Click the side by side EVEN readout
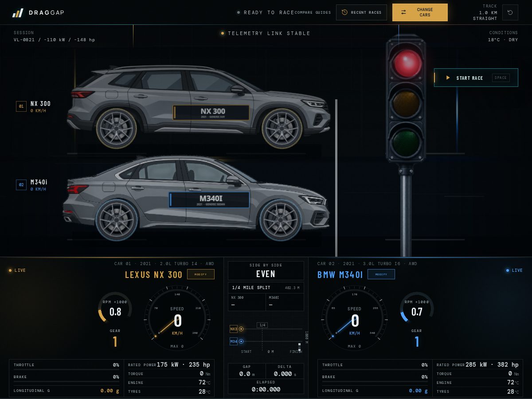Screen dimensions: 532x399 point(266,270)
